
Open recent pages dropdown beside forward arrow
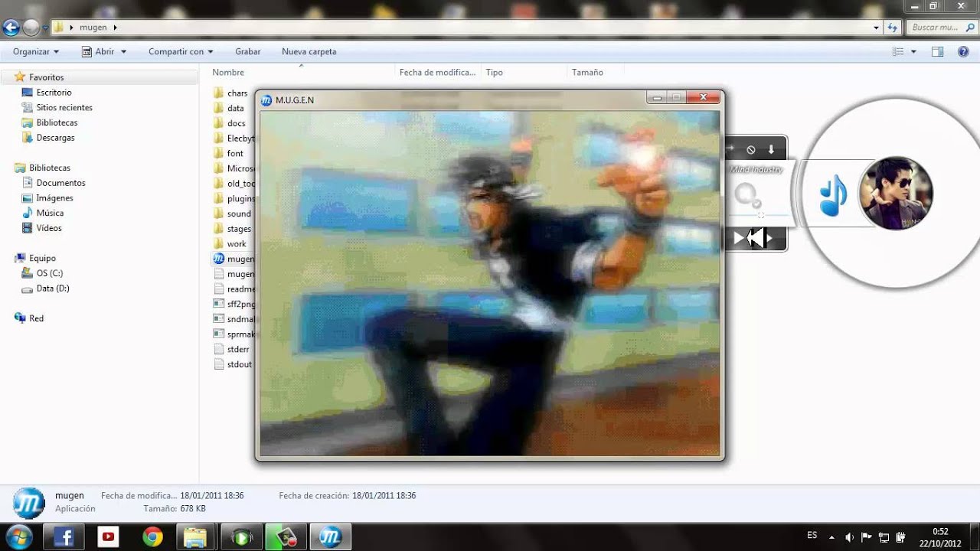45,28
